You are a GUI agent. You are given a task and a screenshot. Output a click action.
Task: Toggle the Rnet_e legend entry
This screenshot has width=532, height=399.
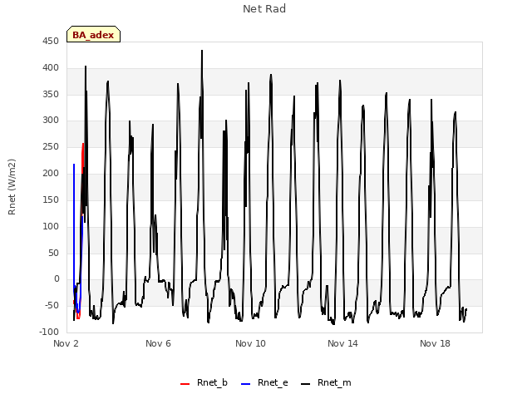click(264, 382)
